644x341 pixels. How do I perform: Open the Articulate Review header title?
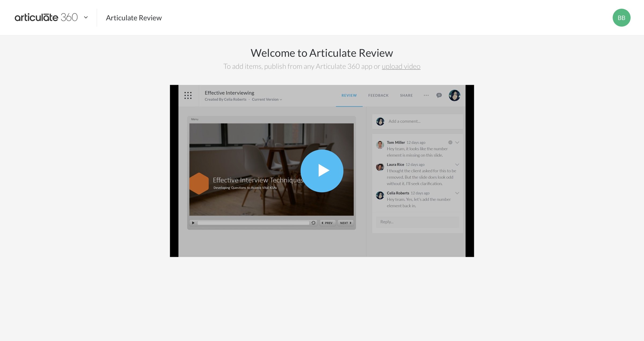pos(134,18)
